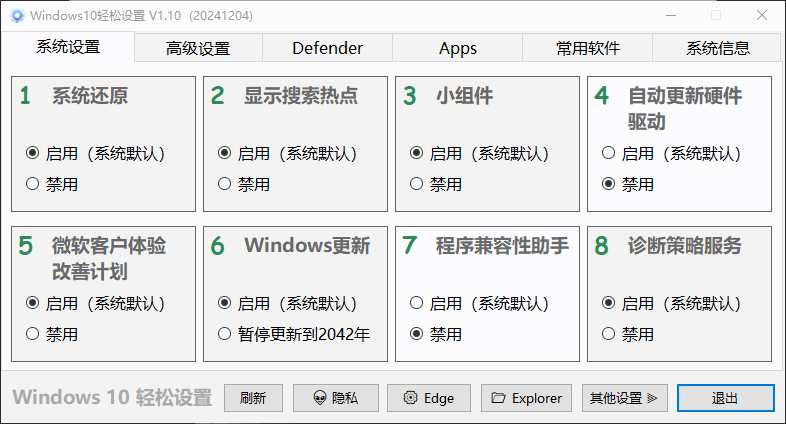Minimize the settings window
Image resolution: width=786 pixels, height=424 pixels.
click(670, 16)
